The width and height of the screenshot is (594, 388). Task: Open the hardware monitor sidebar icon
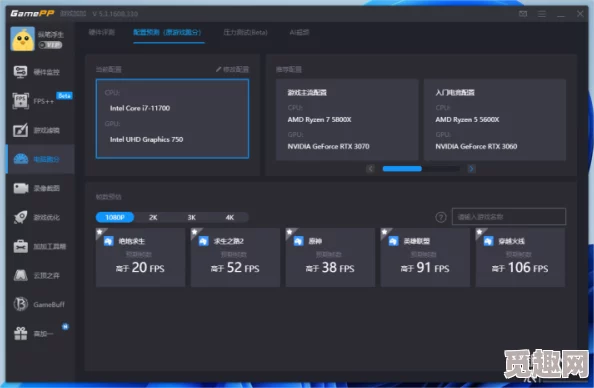tap(20, 72)
